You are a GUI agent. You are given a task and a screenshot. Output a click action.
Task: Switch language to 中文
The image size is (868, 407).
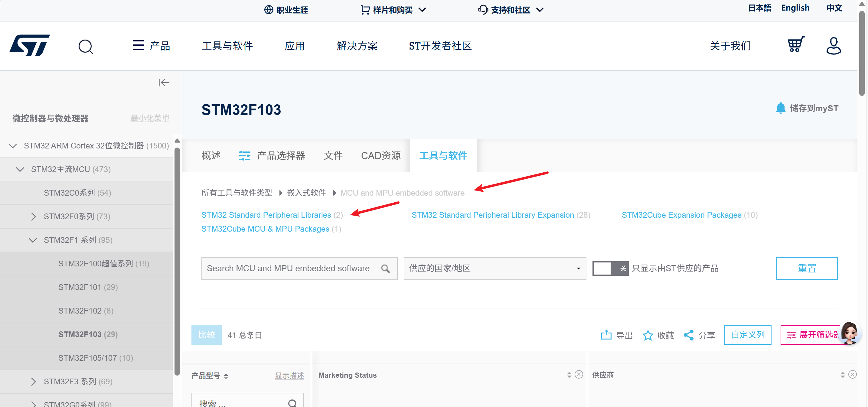[x=834, y=8]
